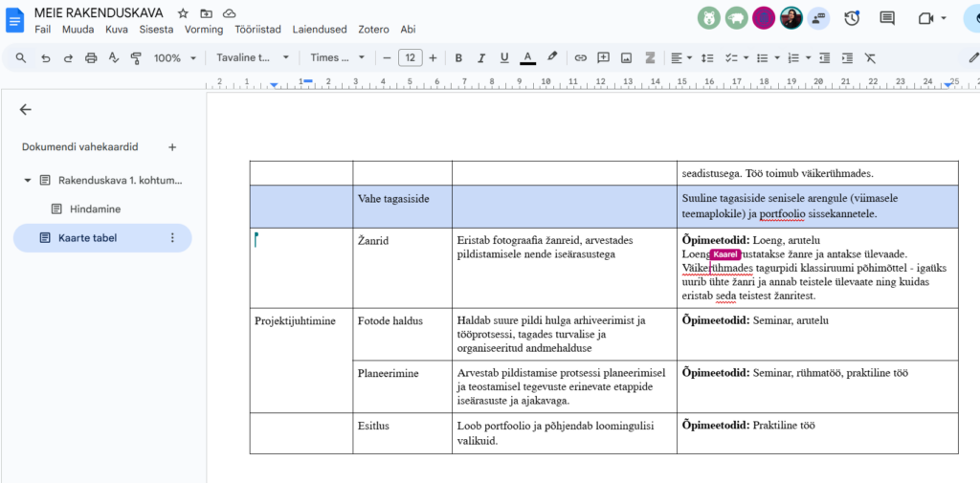This screenshot has width=980, height=483.
Task: Collapse the Rakenduskava 1. kohtum... tab tree
Action: pos(28,180)
